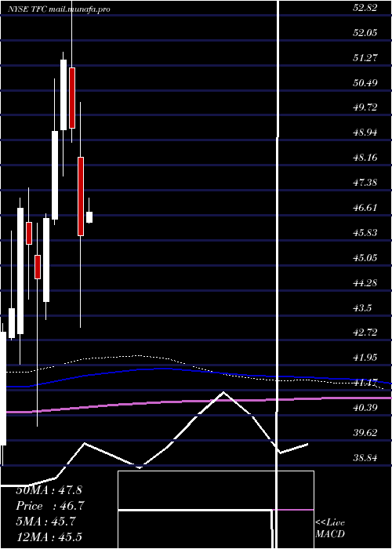
Task: Click the 48.94 price axis label
Action: [365, 133]
